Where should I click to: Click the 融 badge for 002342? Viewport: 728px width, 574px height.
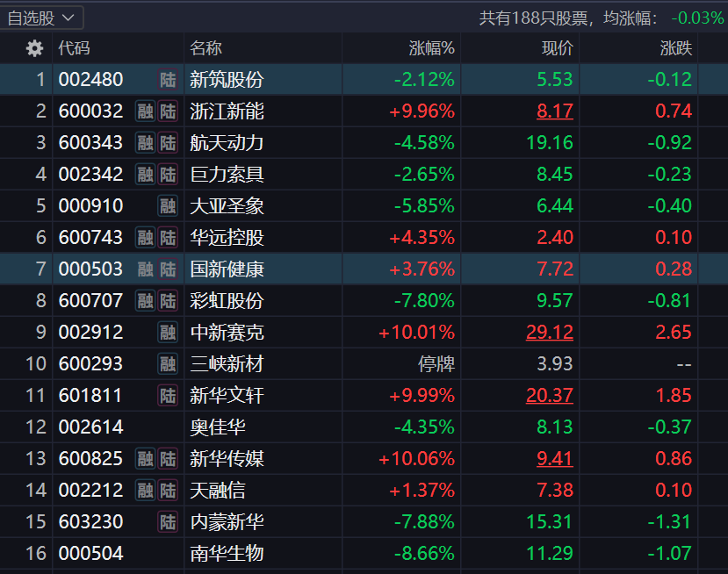pyautogui.click(x=145, y=175)
